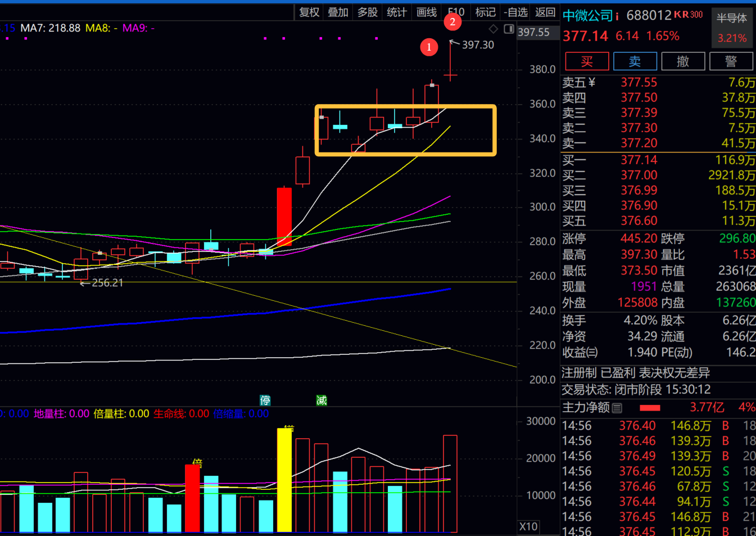Click the X10 volume scale label
This screenshot has width=756, height=536.
(528, 526)
